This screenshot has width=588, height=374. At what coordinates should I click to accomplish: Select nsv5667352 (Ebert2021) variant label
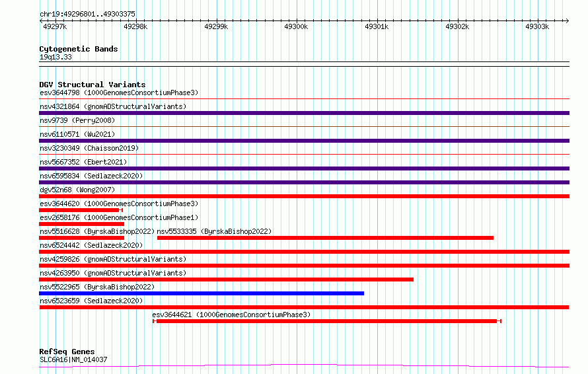83,162
